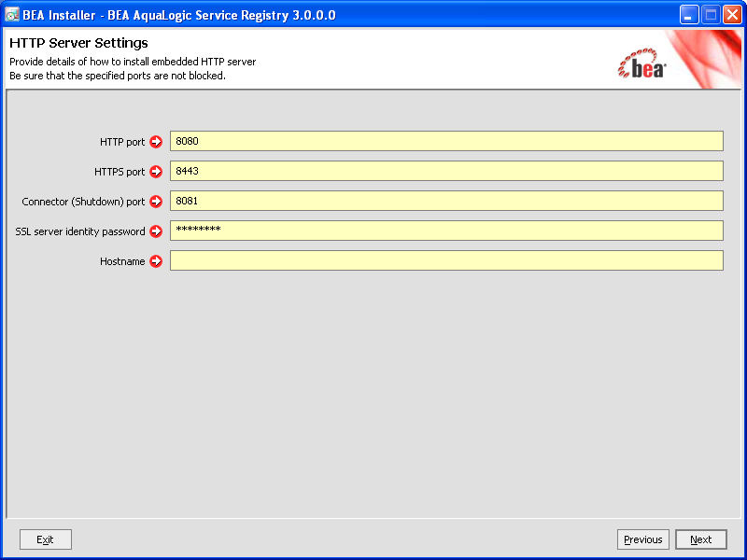Click the 'Be sure that the specified ports' note

tap(118, 76)
